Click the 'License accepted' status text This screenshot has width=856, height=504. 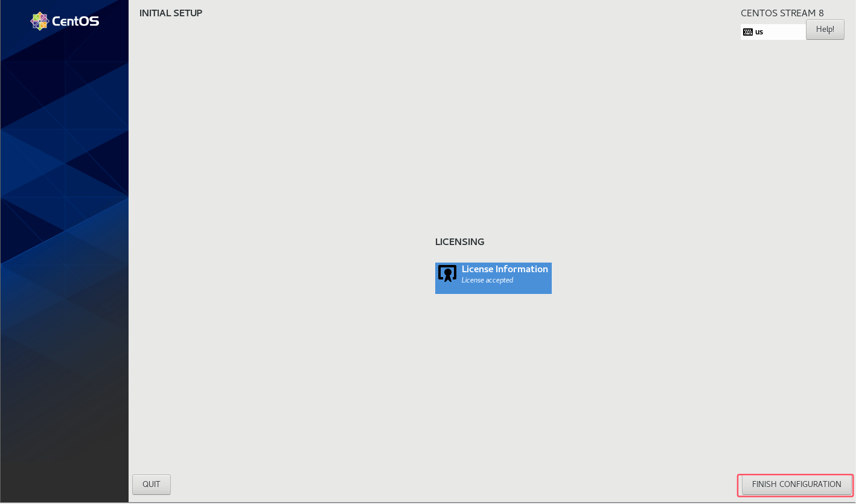tap(487, 280)
